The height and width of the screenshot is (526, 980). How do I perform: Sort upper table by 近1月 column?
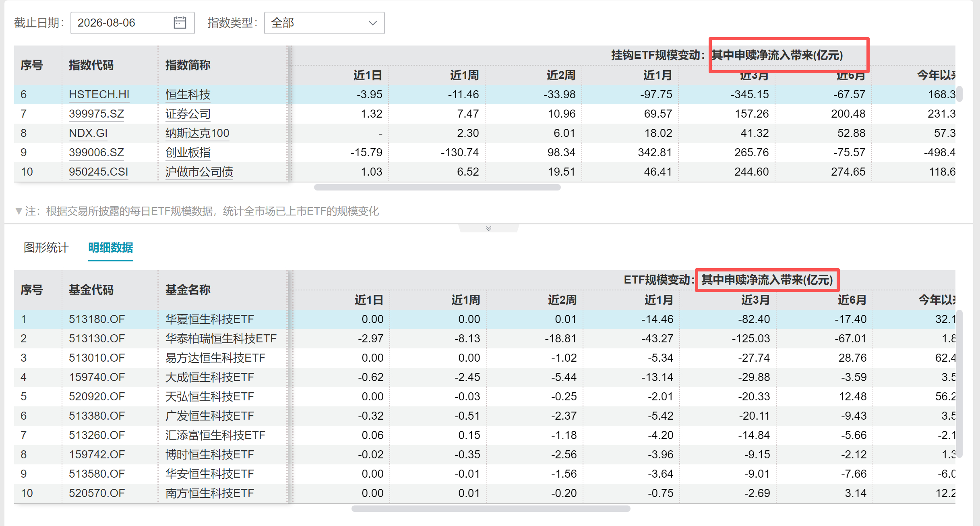pyautogui.click(x=657, y=75)
